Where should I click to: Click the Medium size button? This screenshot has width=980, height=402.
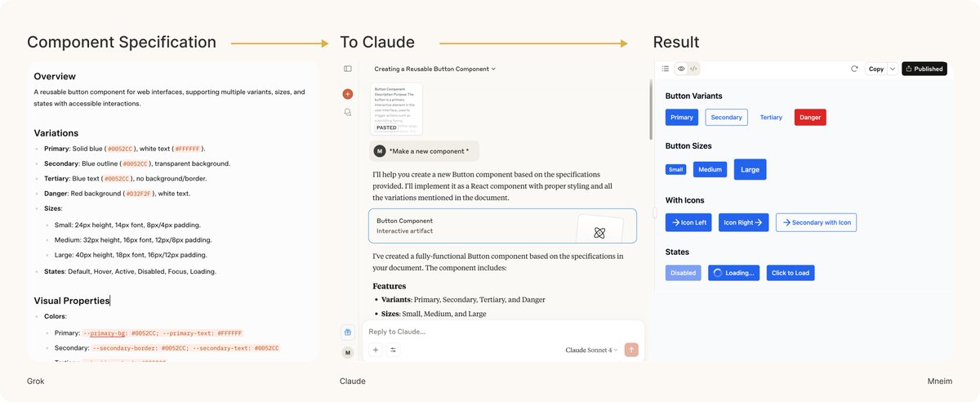[710, 170]
